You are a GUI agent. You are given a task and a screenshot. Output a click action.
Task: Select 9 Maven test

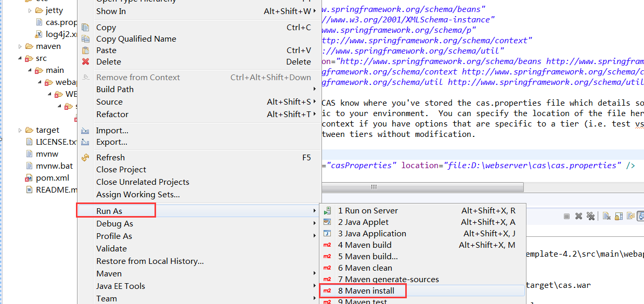422,301
